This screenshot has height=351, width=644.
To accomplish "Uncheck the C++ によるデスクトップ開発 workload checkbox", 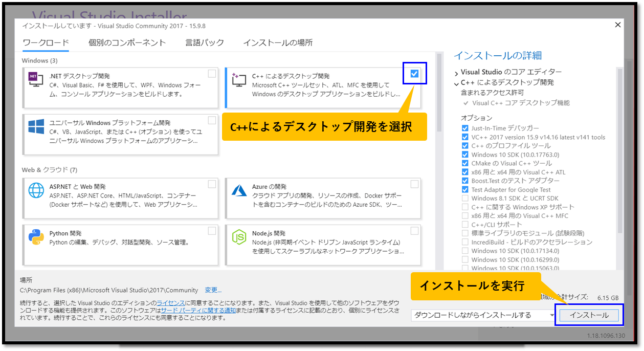I will click(x=414, y=74).
